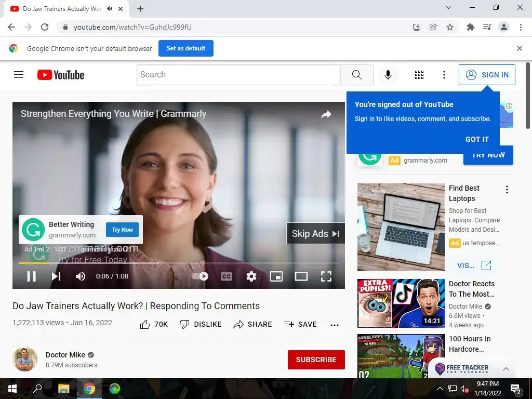Open Microsoft Edge from taskbar
532x399 pixels.
[x=115, y=389]
